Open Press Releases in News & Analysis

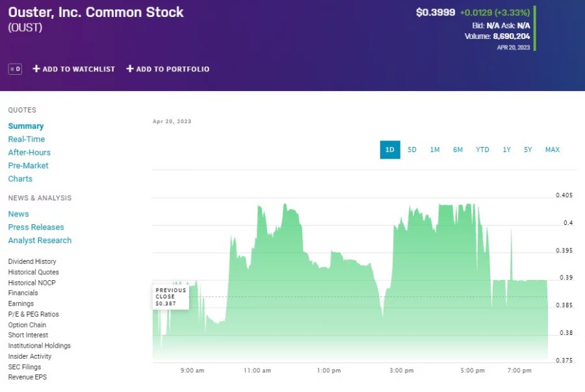tap(36, 227)
